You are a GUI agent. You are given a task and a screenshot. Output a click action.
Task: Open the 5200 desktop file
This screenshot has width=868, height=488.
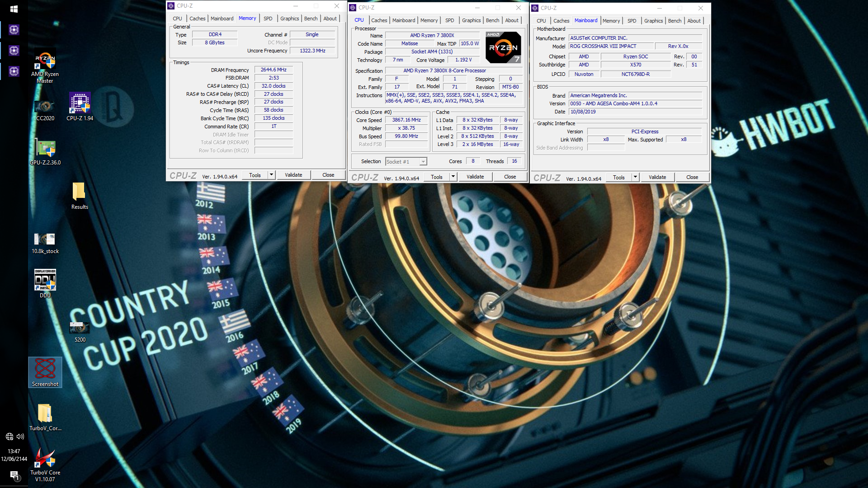tap(80, 332)
